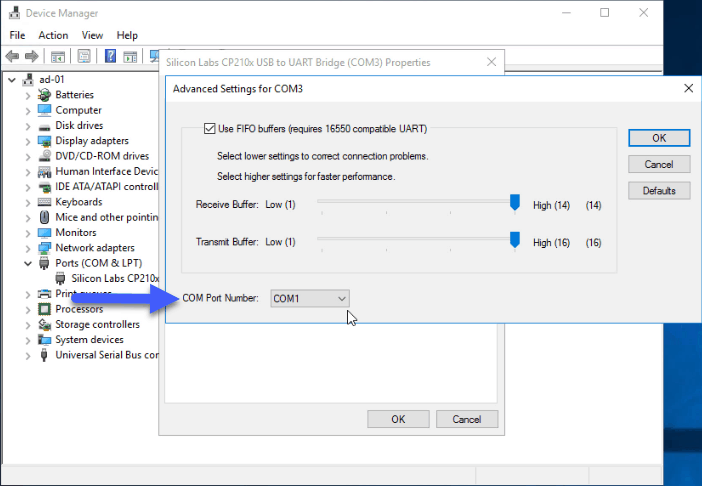Expand the Processors node
Screen dimensions: 702x486
click(x=28, y=310)
